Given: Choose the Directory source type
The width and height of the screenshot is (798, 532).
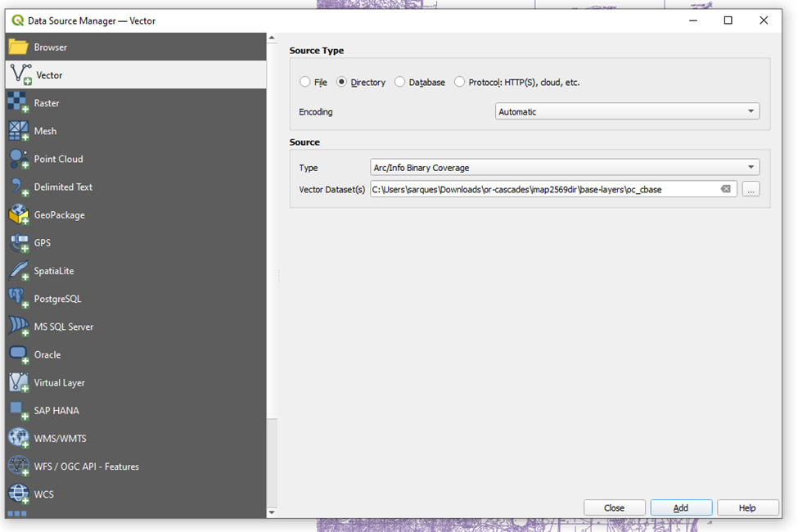Looking at the screenshot, I should pos(341,82).
